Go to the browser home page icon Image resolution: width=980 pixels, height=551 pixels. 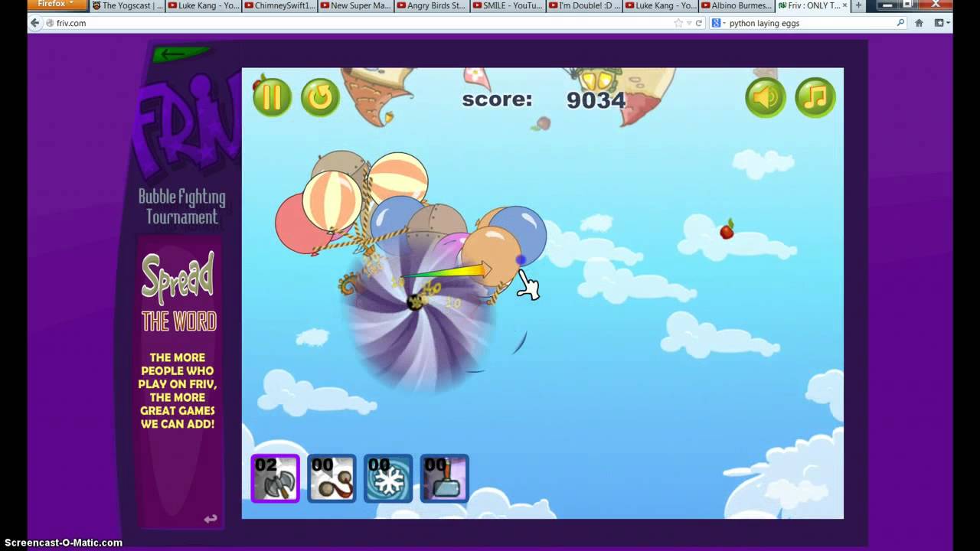click(x=919, y=23)
